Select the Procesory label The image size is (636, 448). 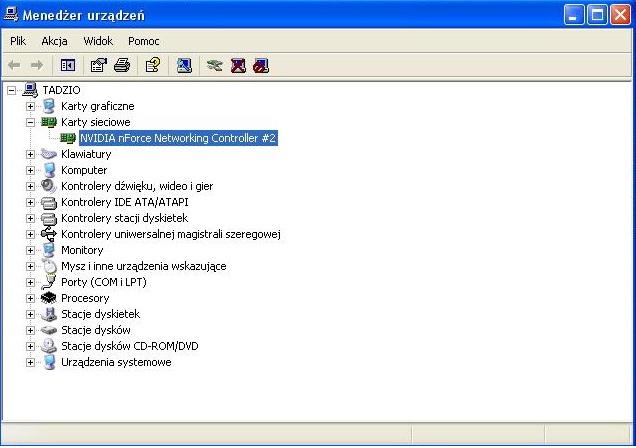[85, 298]
